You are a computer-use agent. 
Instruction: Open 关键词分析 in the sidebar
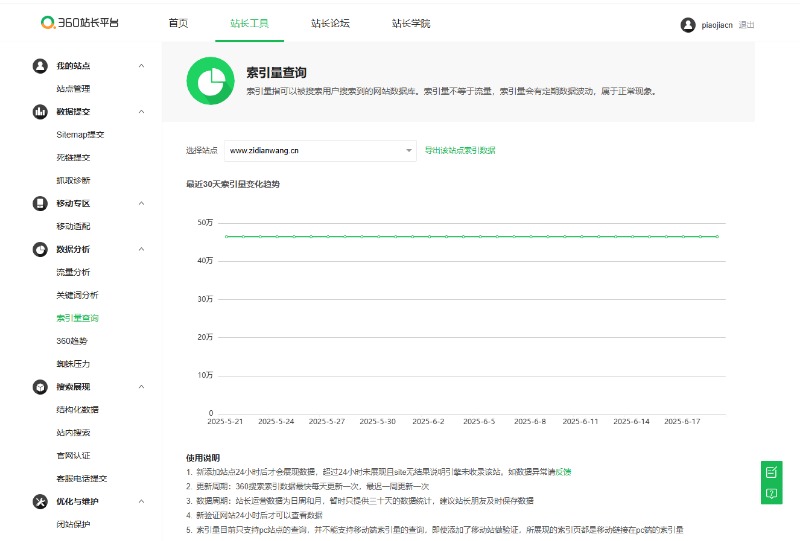click(x=77, y=295)
